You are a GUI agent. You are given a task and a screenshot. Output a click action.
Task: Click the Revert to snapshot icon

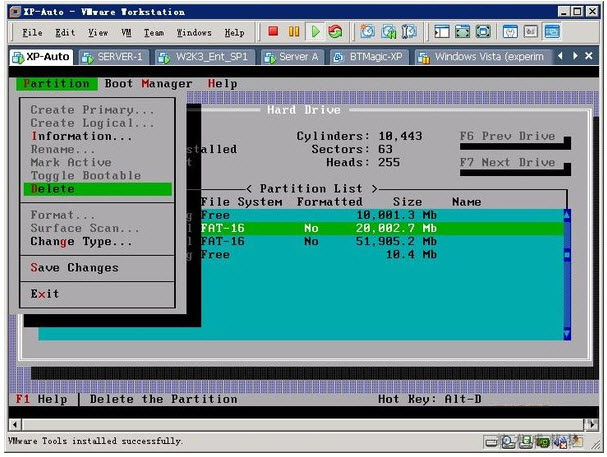(387, 32)
